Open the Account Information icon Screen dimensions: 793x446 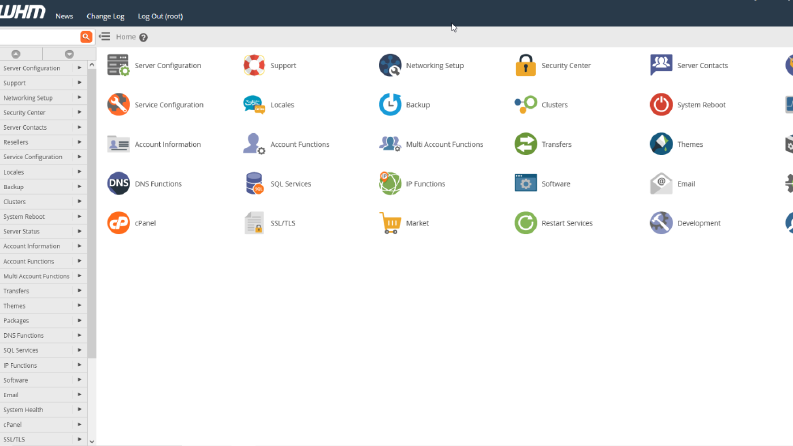[x=118, y=144]
